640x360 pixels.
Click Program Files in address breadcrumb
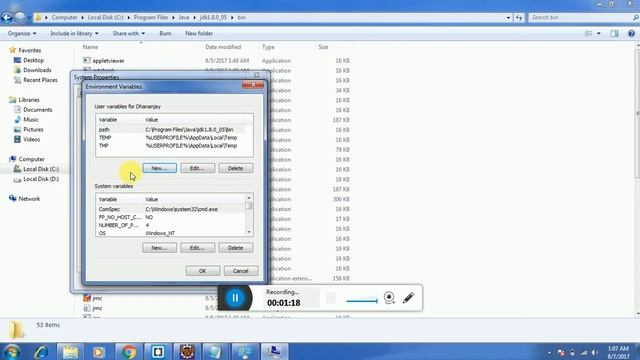(x=151, y=18)
